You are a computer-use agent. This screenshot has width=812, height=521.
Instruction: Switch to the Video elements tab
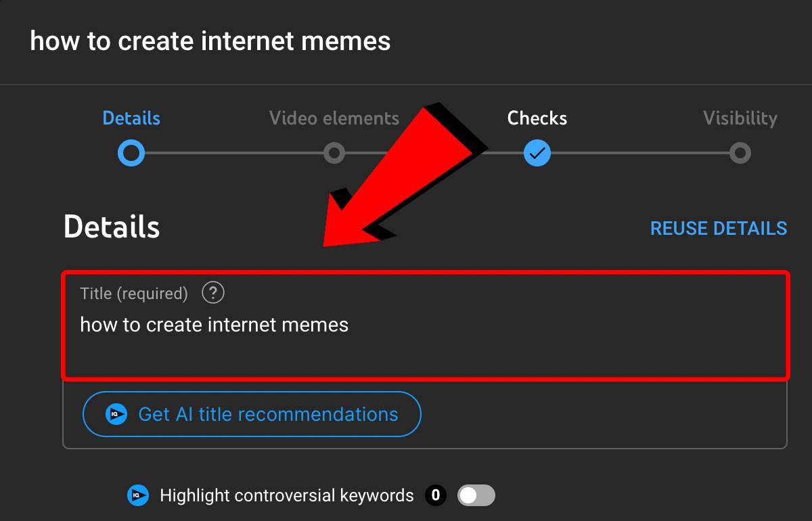[x=334, y=118]
